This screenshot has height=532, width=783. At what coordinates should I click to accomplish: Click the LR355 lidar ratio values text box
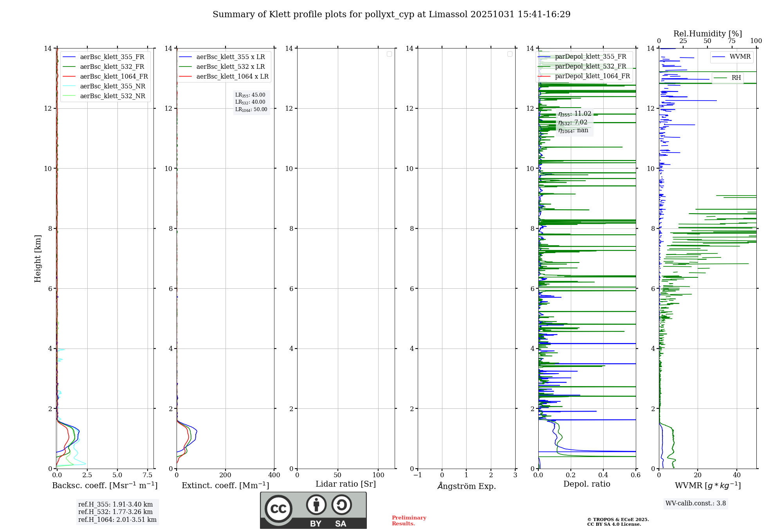coord(251,102)
